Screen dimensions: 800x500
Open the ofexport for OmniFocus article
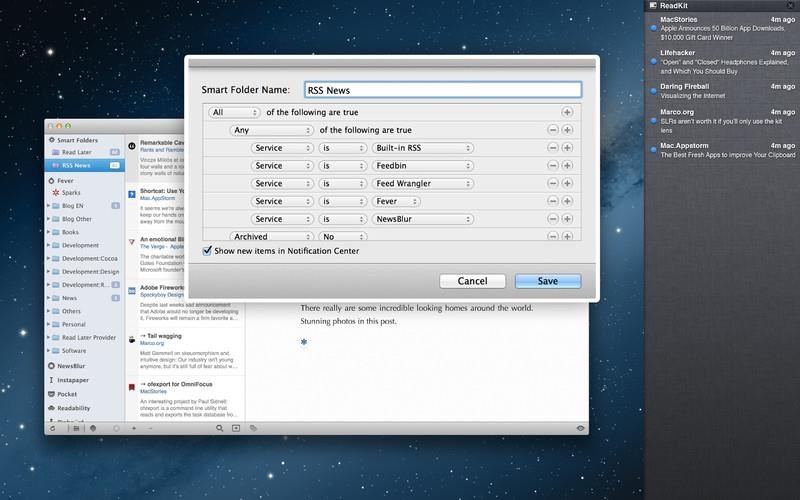coord(185,399)
